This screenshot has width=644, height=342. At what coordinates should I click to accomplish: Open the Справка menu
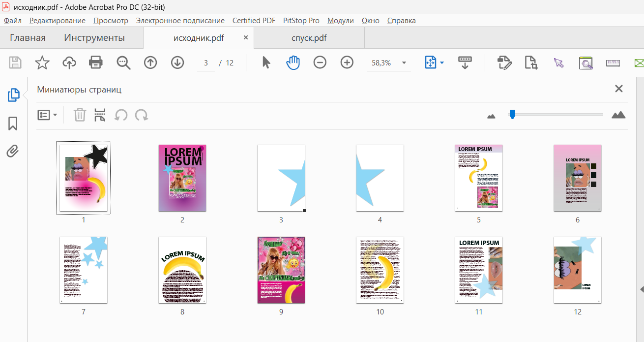(x=402, y=21)
